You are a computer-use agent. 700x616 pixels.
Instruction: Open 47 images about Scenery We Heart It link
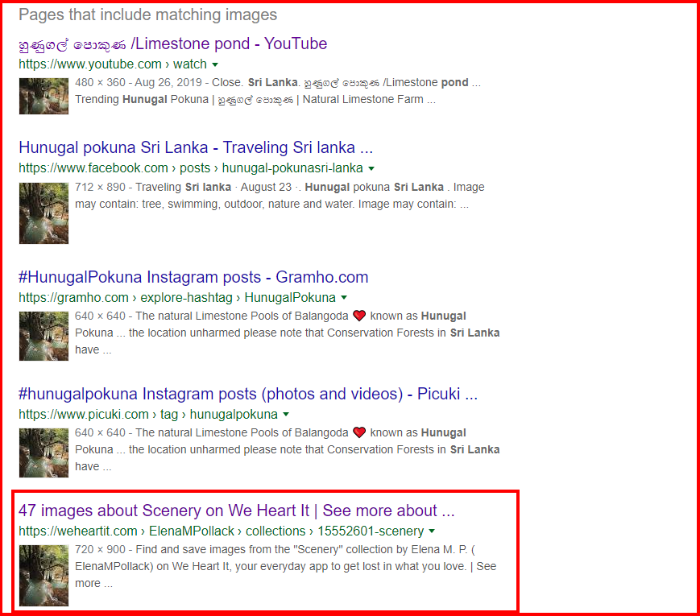(237, 511)
